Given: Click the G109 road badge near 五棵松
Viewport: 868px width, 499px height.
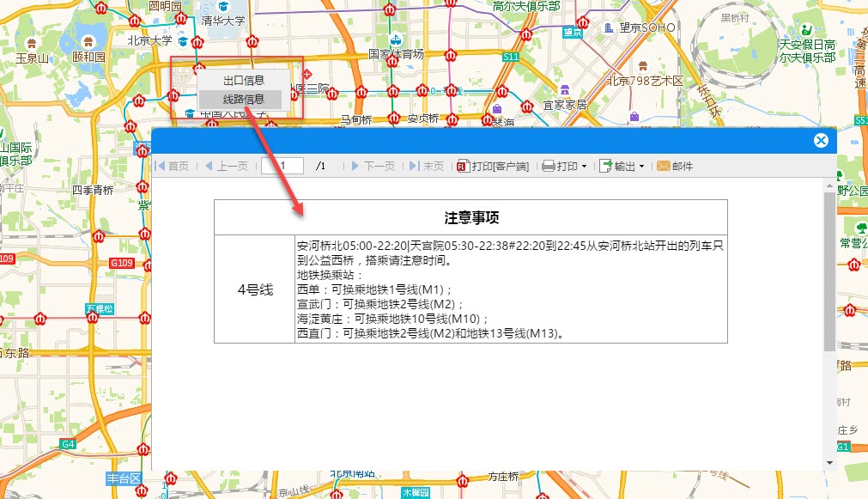Looking at the screenshot, I should (121, 263).
